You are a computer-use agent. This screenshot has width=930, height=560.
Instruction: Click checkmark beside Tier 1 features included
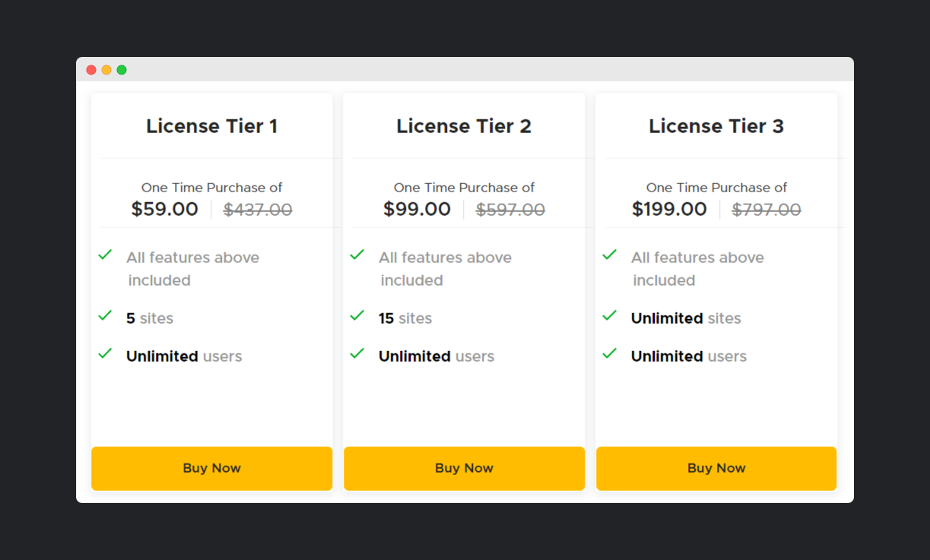(x=105, y=255)
